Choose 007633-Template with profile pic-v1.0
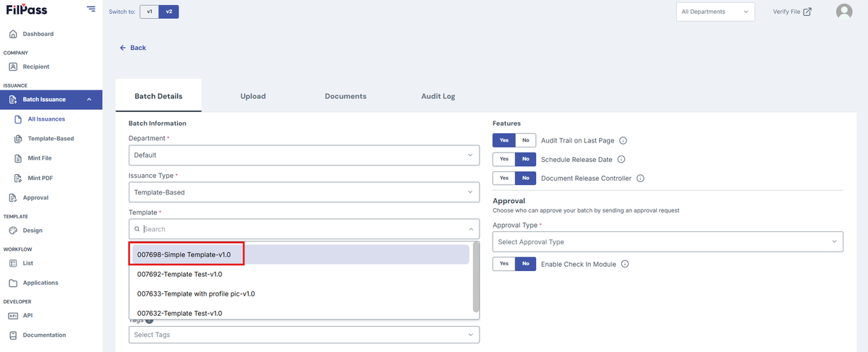 [301, 293]
